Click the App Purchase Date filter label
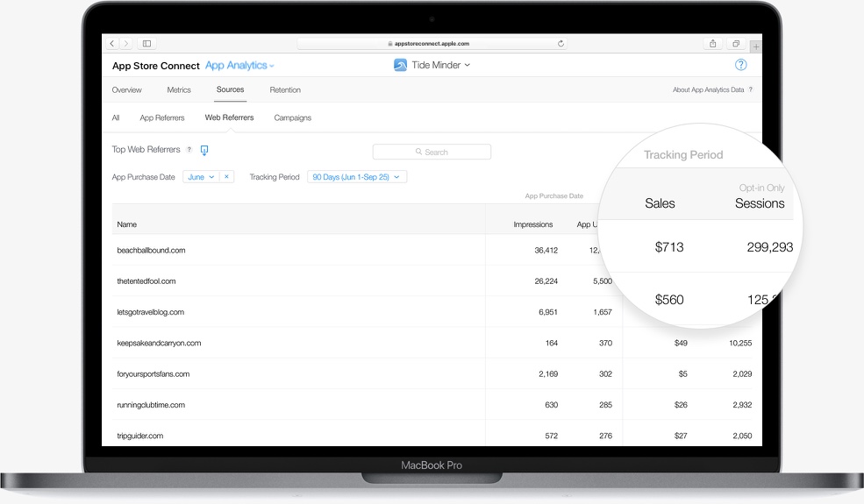Image resolution: width=864 pixels, height=504 pixels. click(x=143, y=177)
